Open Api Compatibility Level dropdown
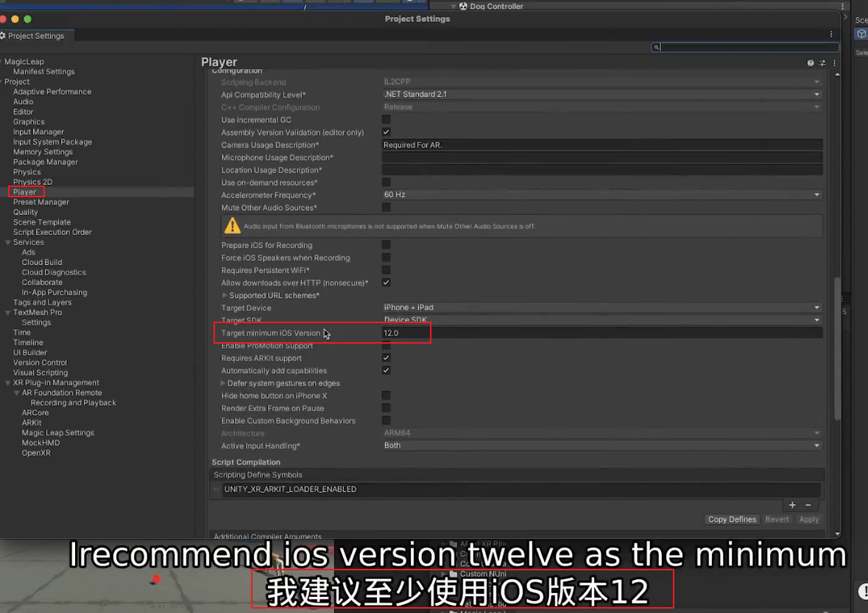868x613 pixels. [x=601, y=95]
